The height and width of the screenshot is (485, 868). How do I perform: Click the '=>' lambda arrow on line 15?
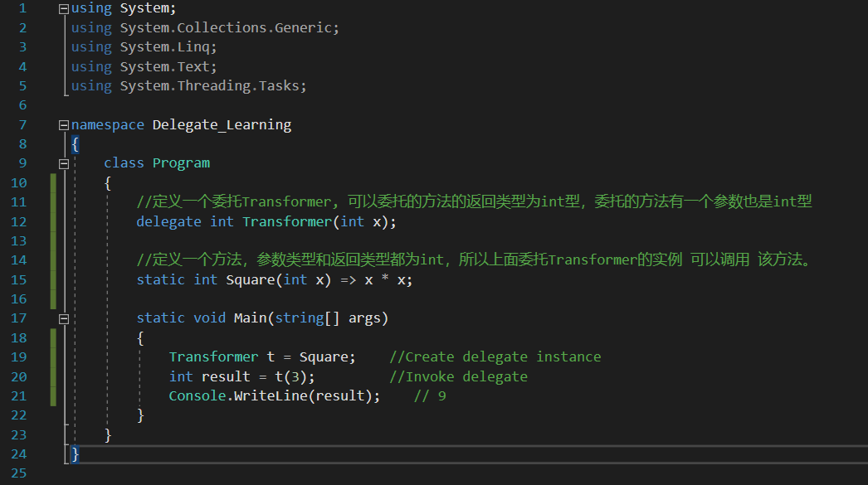coord(349,280)
